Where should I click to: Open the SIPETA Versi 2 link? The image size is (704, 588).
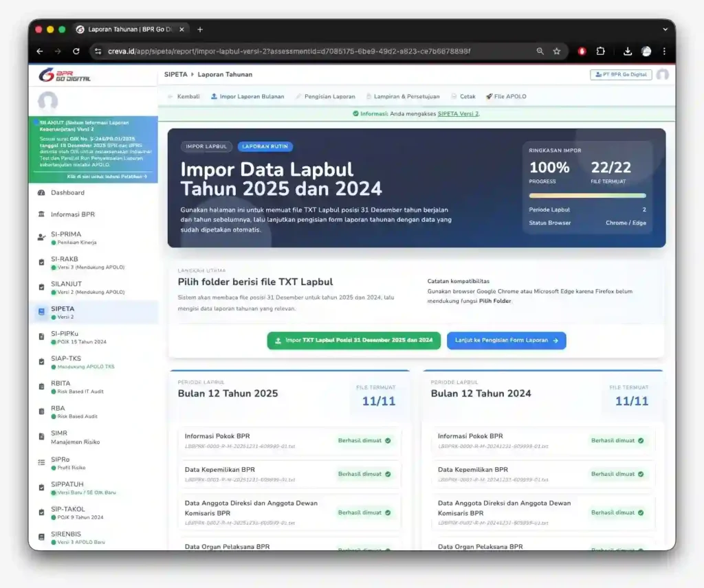pos(458,114)
